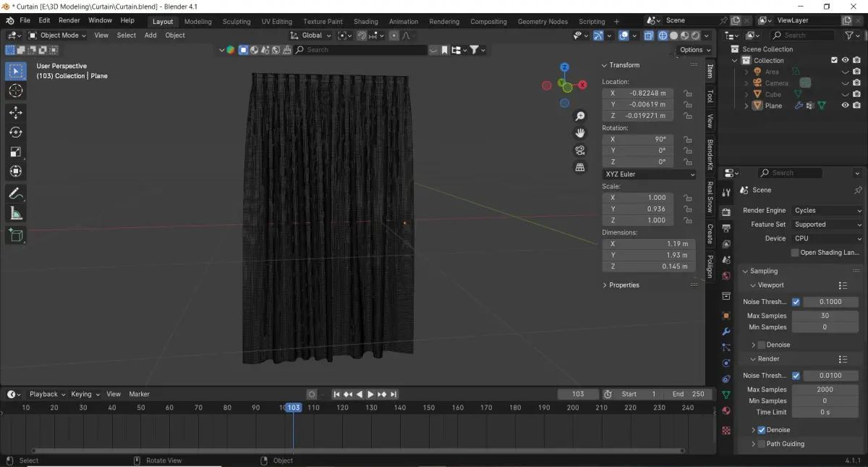Activate the Select Box tool
The image size is (868, 467).
coord(15,71)
